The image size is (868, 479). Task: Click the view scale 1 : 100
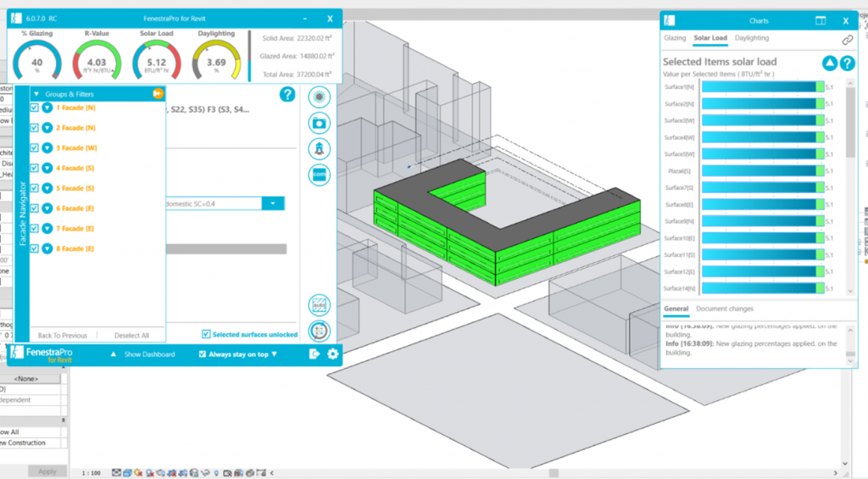[x=91, y=473]
